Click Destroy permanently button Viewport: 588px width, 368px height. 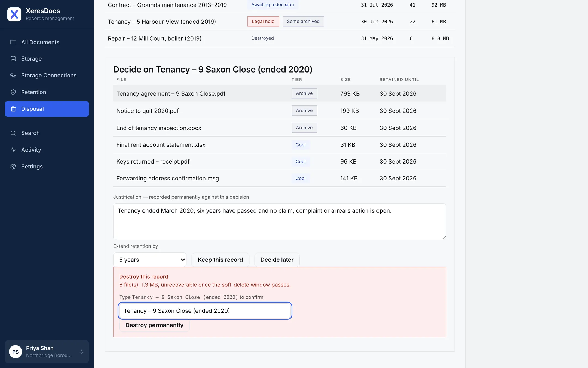154,325
